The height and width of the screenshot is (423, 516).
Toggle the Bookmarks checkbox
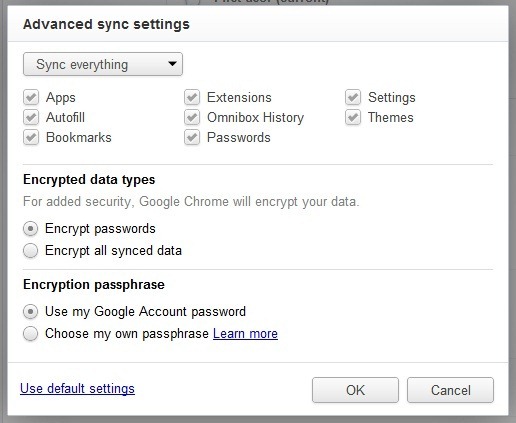click(31, 137)
